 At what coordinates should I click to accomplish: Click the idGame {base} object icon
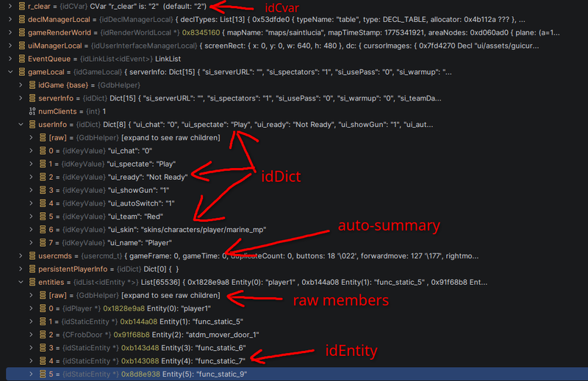coord(32,85)
